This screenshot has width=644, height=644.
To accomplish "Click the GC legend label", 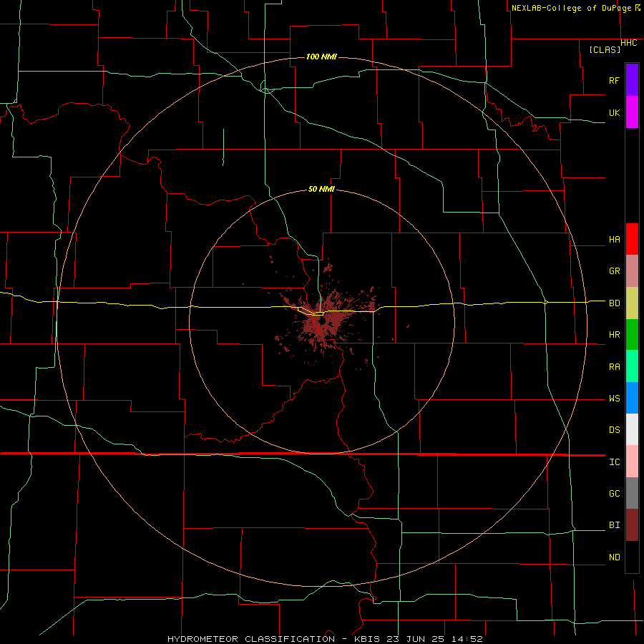I will coord(614,494).
